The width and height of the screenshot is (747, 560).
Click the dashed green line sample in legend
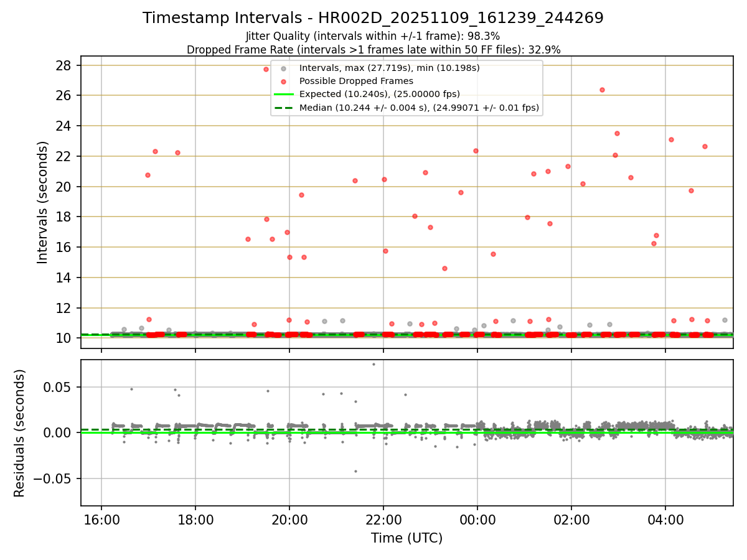(x=283, y=108)
